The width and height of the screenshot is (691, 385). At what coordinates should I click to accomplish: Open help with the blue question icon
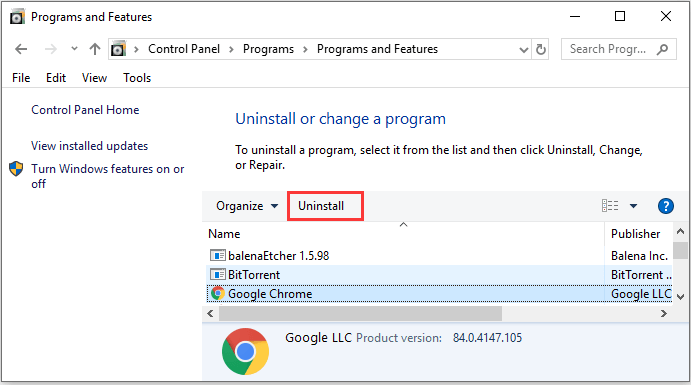click(665, 206)
